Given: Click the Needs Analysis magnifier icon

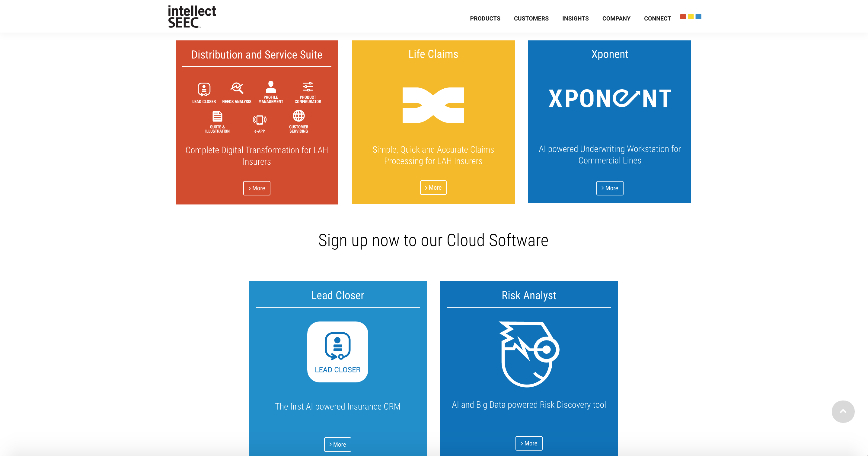Looking at the screenshot, I should [x=237, y=88].
